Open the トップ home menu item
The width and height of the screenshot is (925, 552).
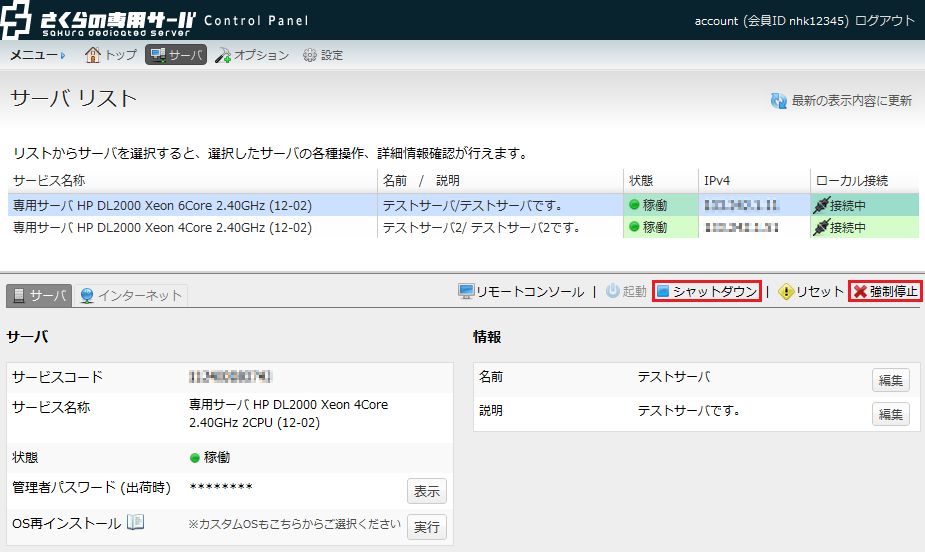(x=111, y=55)
